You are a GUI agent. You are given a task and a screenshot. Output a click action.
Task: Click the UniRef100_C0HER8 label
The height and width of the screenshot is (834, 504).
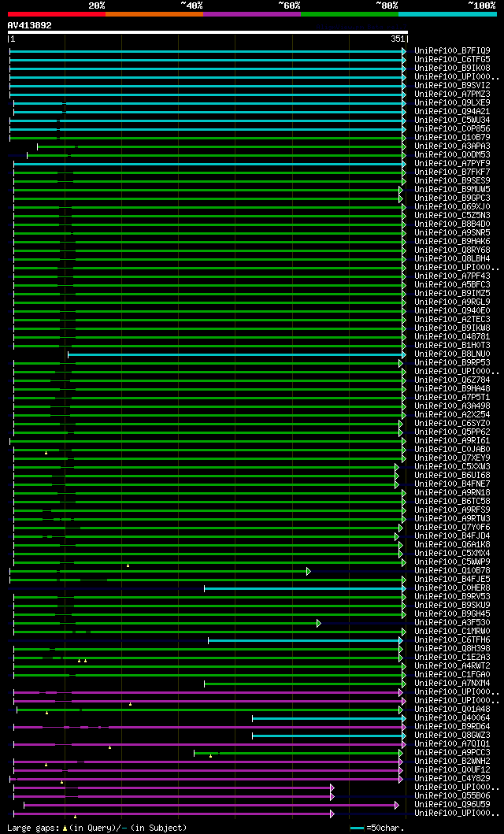click(x=453, y=588)
